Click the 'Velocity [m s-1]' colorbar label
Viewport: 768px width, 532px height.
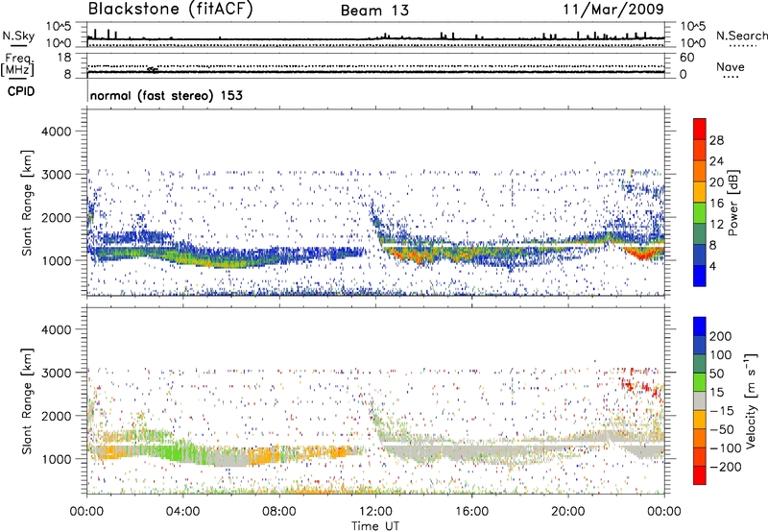click(x=751, y=400)
